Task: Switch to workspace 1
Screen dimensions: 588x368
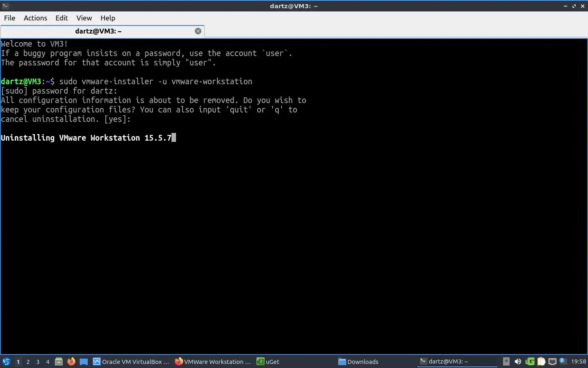Action: pos(18,361)
